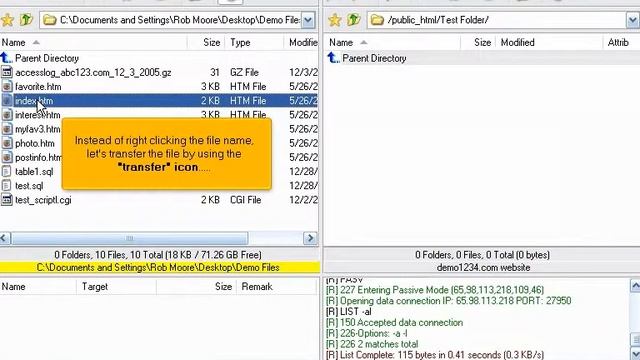Click the local status 0 Folders, 10 Files text

coord(158,255)
